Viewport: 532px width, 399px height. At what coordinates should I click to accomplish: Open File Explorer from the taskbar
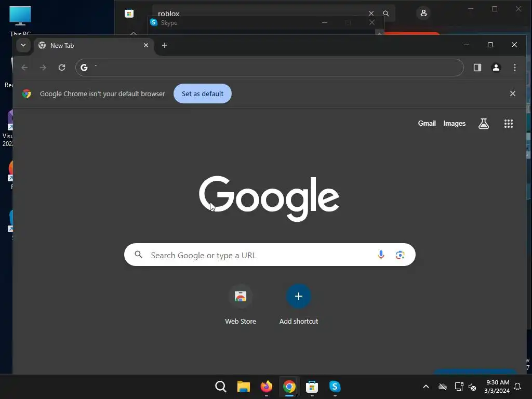pos(243,387)
